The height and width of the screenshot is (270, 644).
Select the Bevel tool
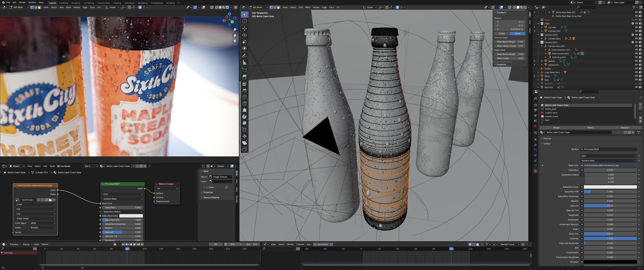point(244,90)
